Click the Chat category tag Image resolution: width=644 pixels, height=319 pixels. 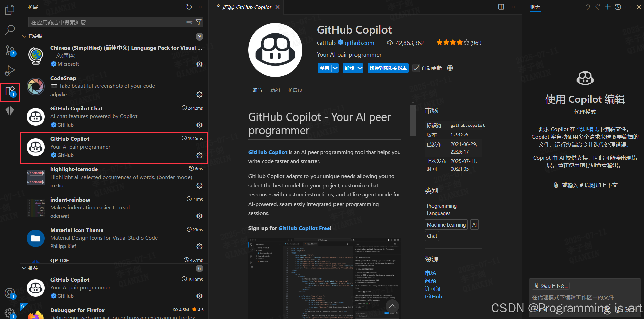(432, 236)
